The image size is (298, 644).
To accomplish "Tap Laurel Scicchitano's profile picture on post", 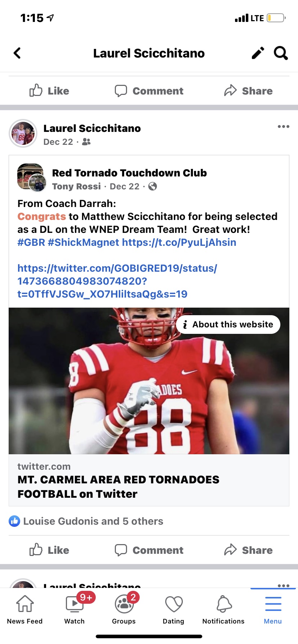I will (x=23, y=133).
